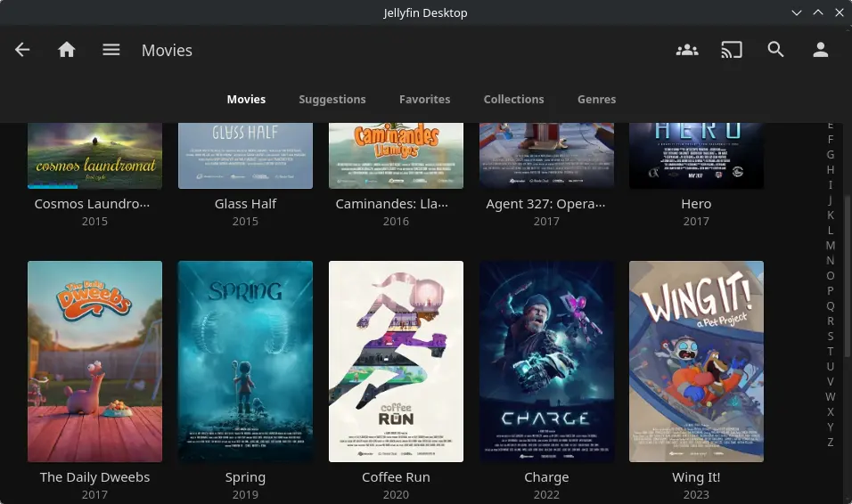The height and width of the screenshot is (504, 852).
Task: Jump to letter Q in alphabet picker
Action: pyautogui.click(x=831, y=306)
